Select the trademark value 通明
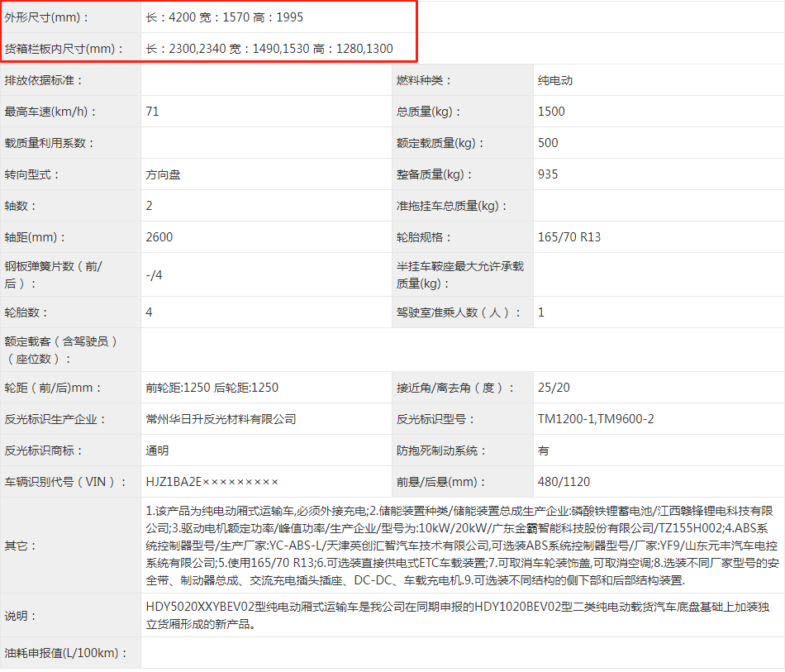785x672 pixels. tap(157, 450)
